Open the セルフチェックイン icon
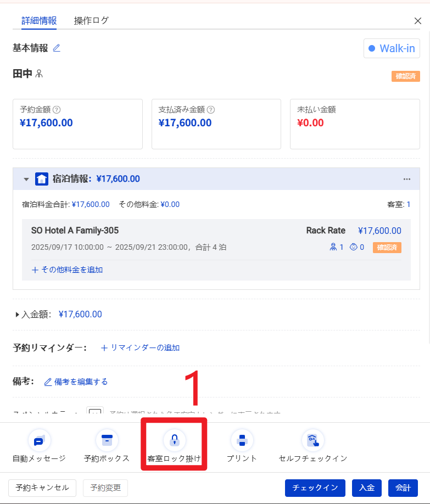The image size is (430, 504). point(312,440)
